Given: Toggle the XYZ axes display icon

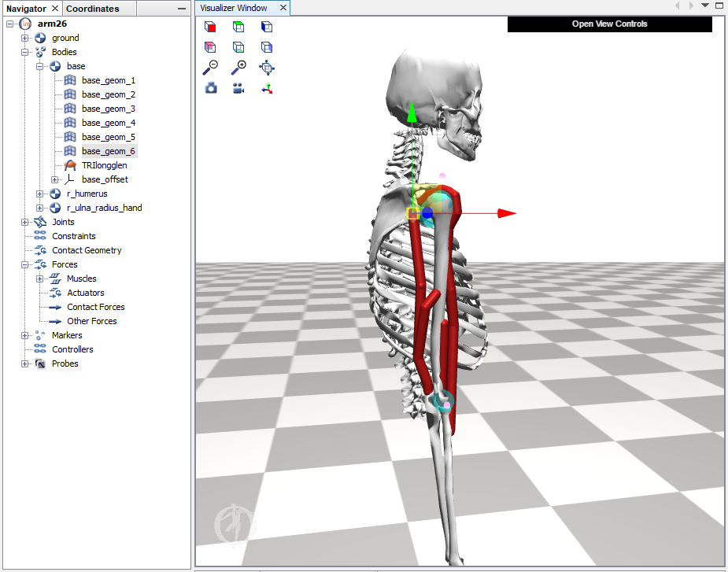Looking at the screenshot, I should (x=267, y=88).
